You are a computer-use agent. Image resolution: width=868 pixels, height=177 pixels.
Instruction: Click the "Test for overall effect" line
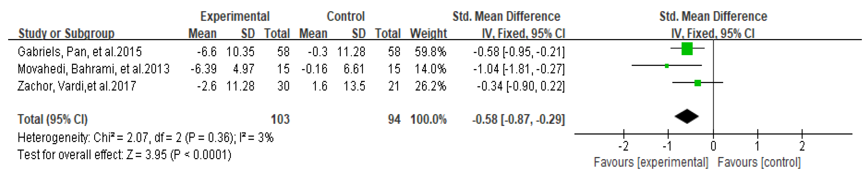point(124,155)
